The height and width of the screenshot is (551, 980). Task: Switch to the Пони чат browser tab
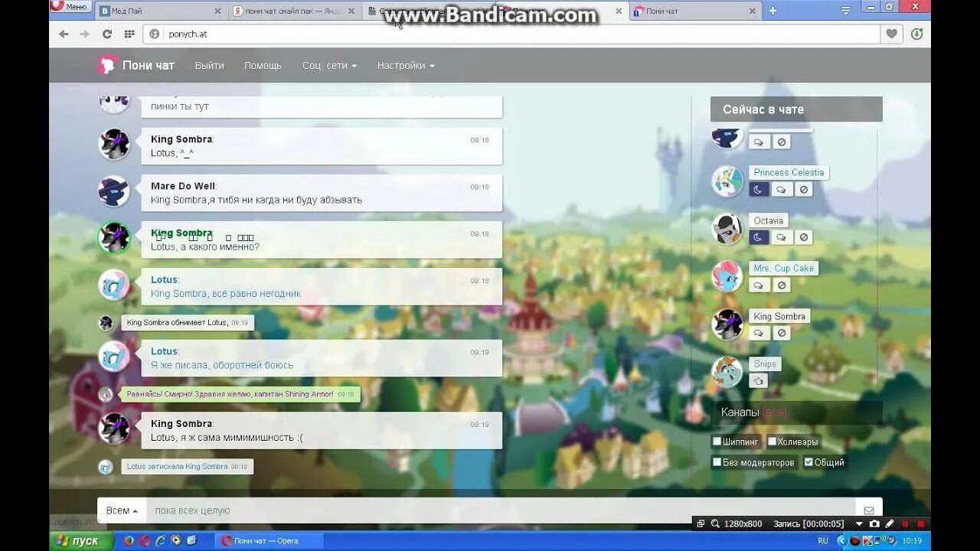click(x=695, y=11)
